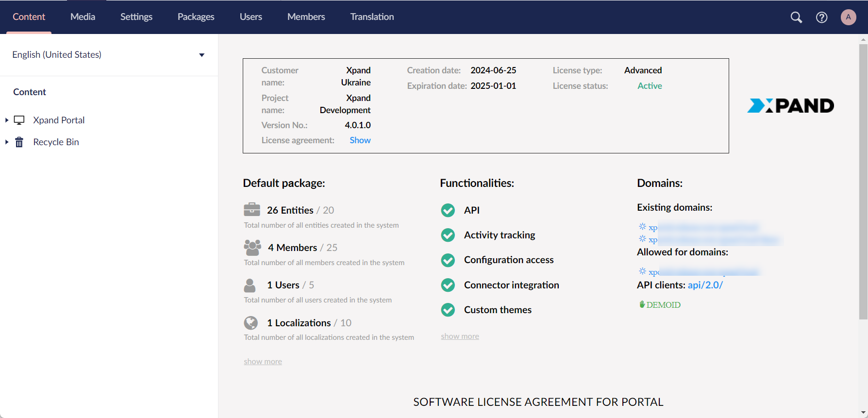Switch to the Content section tab
The image size is (868, 418).
point(29,17)
